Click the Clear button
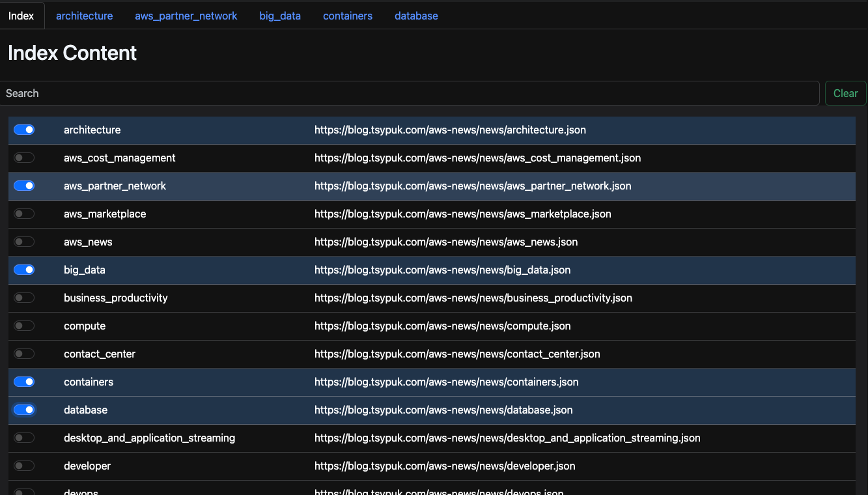Viewport: 868px width, 495px height. [846, 93]
